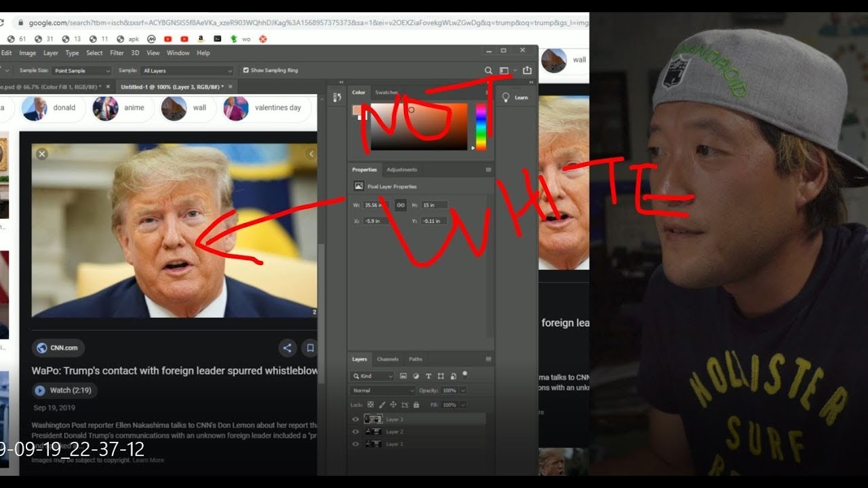This screenshot has width=868, height=488.
Task: Open the Fill value dropdown arrow
Action: [462, 405]
